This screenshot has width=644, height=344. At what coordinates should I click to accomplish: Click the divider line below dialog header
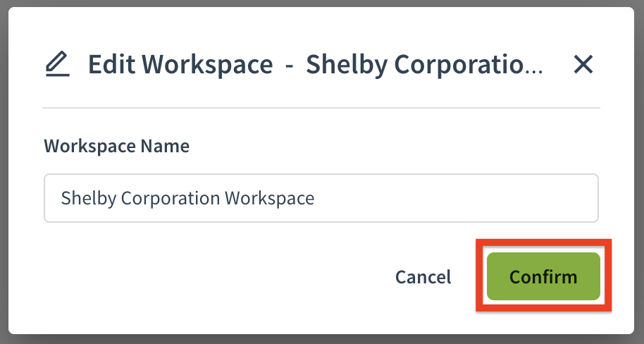[x=321, y=108]
